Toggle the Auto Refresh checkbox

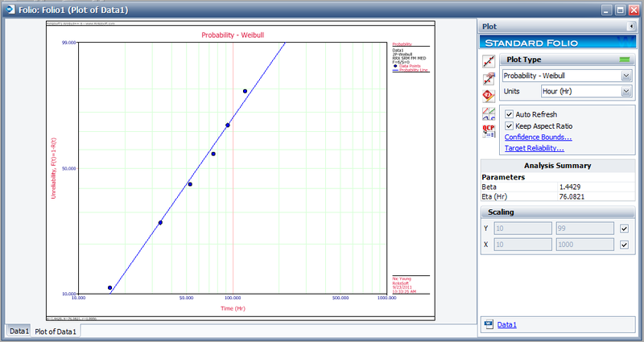pos(510,114)
